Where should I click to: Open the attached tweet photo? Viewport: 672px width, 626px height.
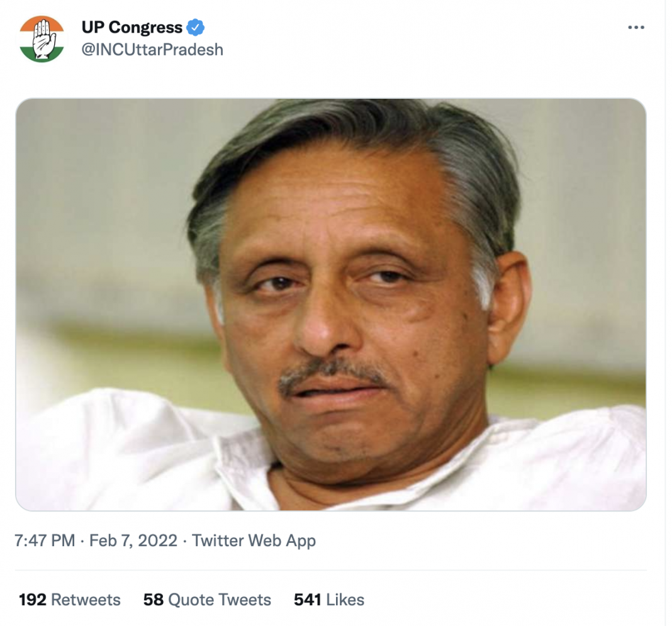[331, 305]
